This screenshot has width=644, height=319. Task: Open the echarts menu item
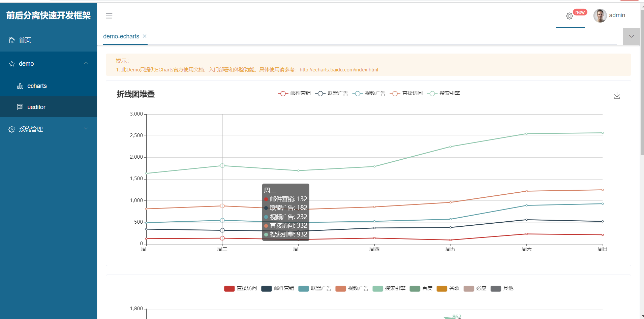tap(49, 86)
